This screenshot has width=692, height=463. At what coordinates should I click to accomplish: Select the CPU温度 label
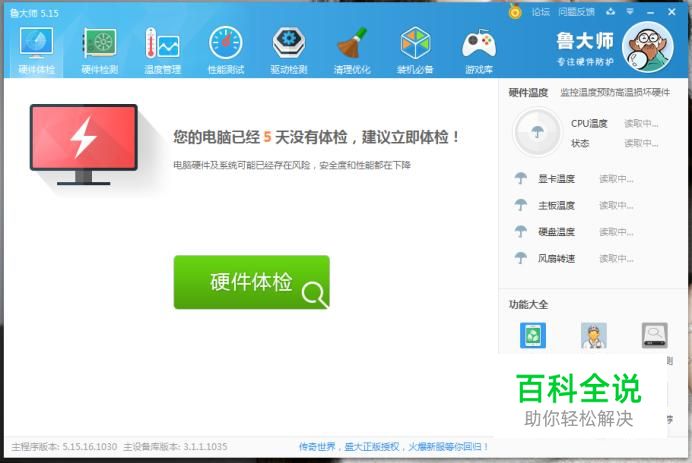(x=589, y=124)
